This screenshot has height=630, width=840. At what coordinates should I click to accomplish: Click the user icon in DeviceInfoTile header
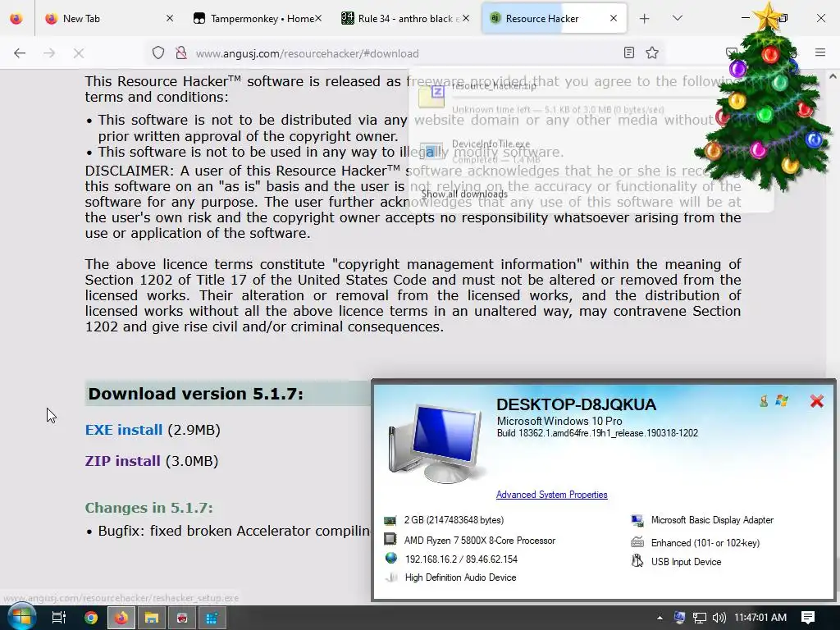[764, 400]
